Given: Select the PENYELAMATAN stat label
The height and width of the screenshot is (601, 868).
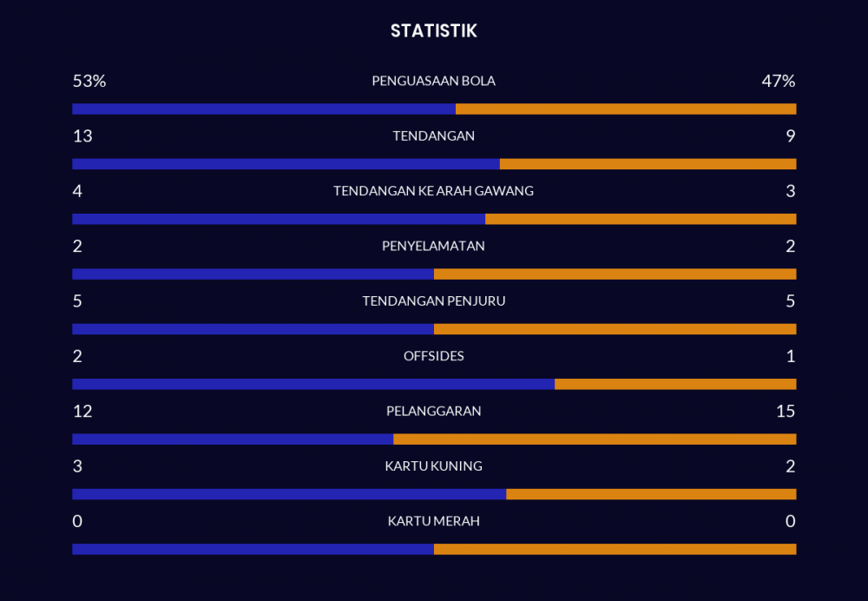Looking at the screenshot, I should coord(433,246).
